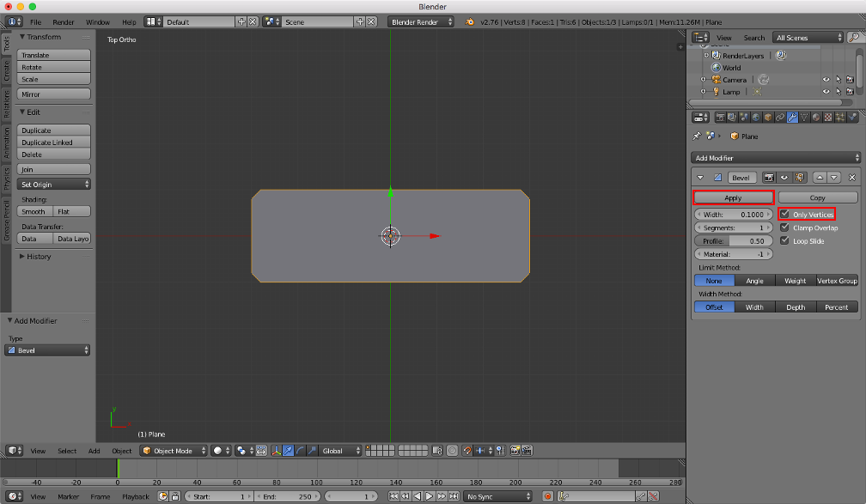Toggle Clamp Overlap checkbox
Image resolution: width=866 pixels, height=504 pixels.
click(784, 227)
